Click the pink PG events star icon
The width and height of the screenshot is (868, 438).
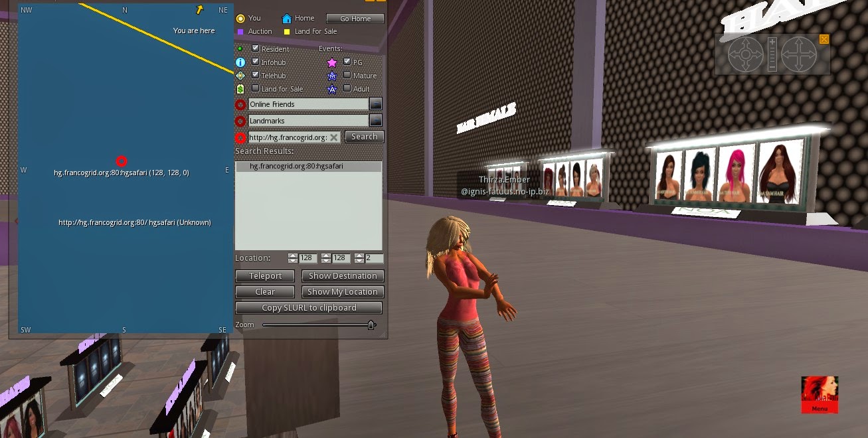[332, 62]
